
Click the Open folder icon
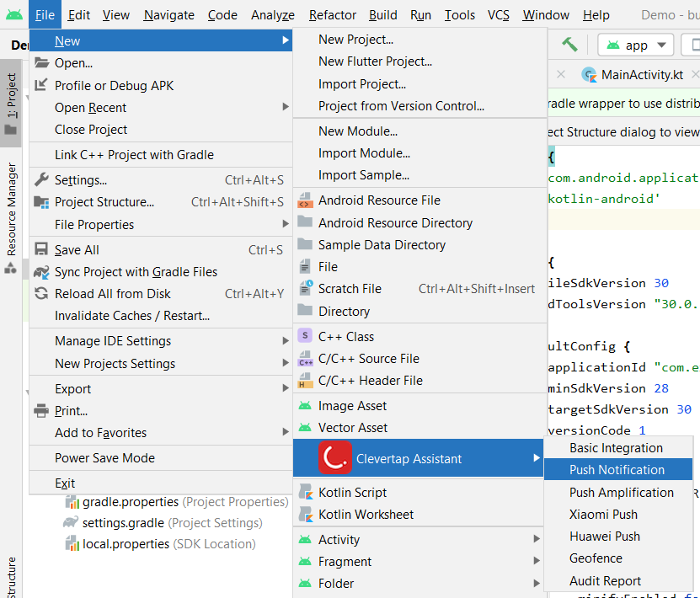(41, 62)
